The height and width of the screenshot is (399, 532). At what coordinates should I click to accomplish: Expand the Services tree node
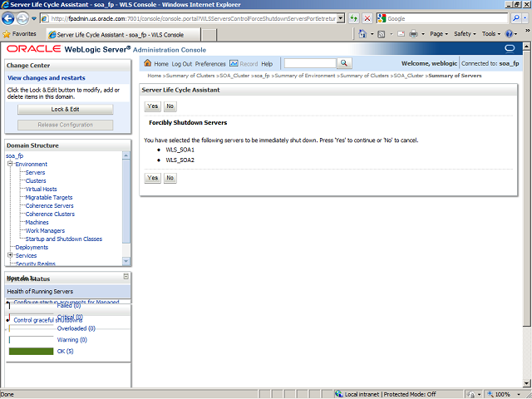tap(10, 255)
